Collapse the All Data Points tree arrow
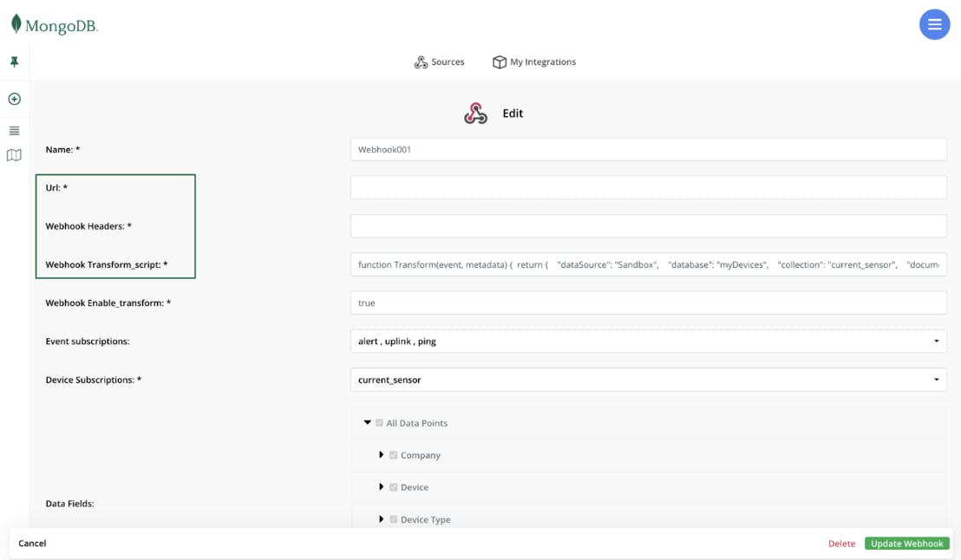 pos(368,423)
